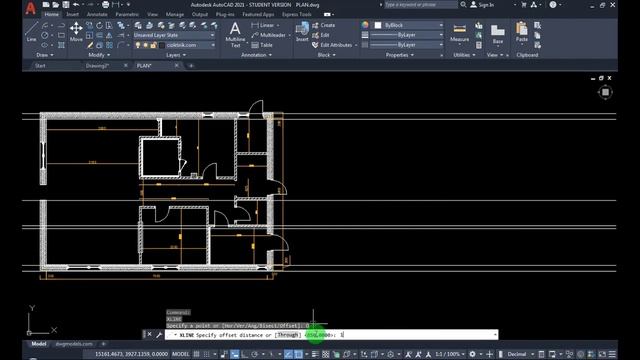Open the lineweight ByLayer dropdown
Viewport: 640px width, 360px height.
pos(407,35)
